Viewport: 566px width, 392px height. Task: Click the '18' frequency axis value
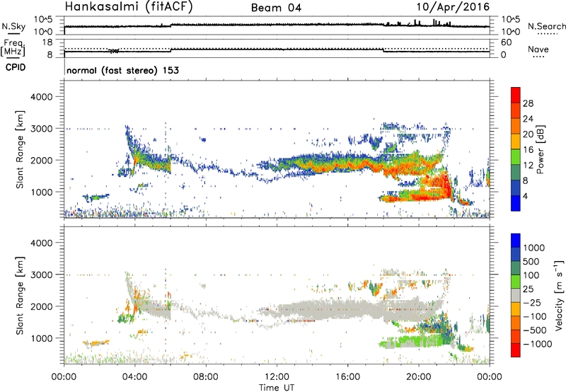click(x=47, y=42)
